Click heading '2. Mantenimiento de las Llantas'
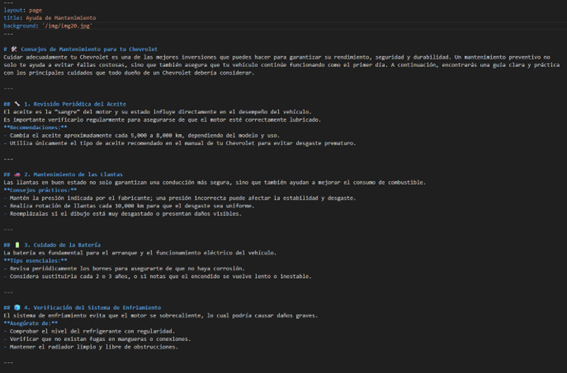Image resolution: width=567 pixels, height=373 pixels. tap(73, 174)
